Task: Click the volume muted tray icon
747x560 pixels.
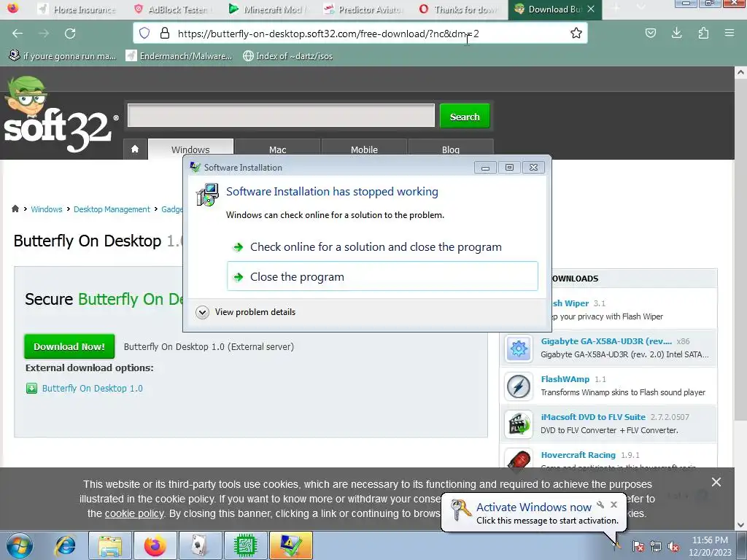Action: (x=673, y=547)
